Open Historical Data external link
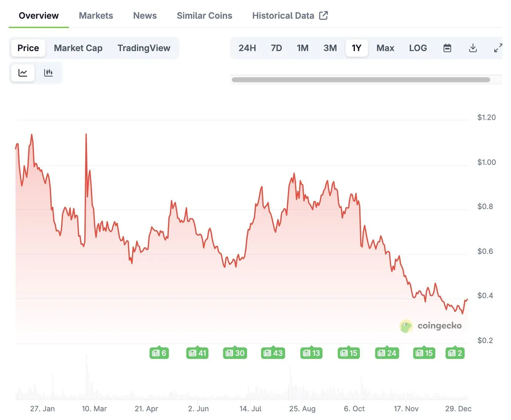511x420 pixels. click(290, 16)
